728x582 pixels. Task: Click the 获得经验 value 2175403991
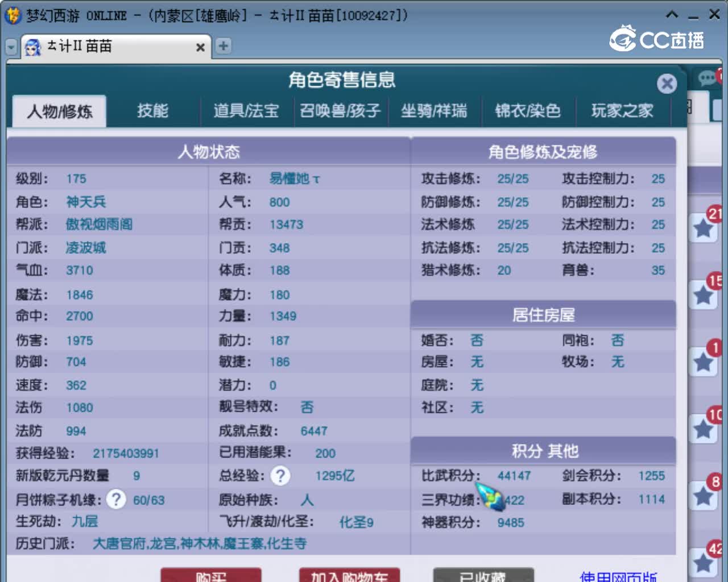click(x=126, y=454)
